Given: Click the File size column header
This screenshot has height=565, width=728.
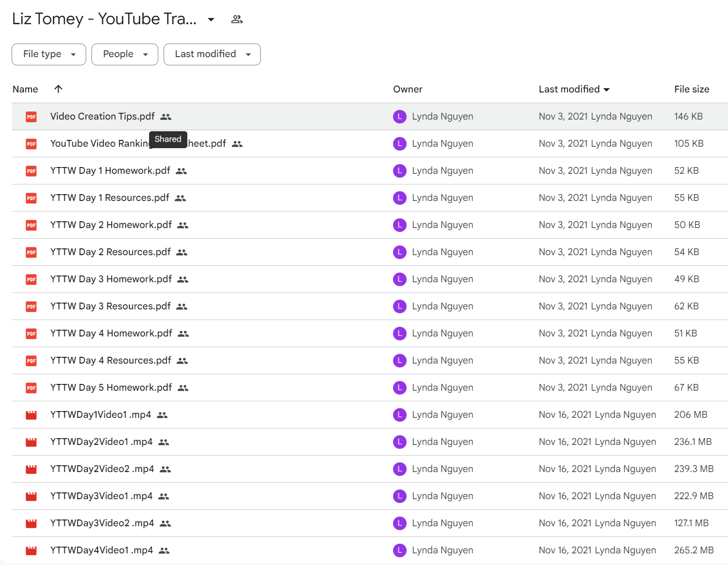Looking at the screenshot, I should coord(692,89).
